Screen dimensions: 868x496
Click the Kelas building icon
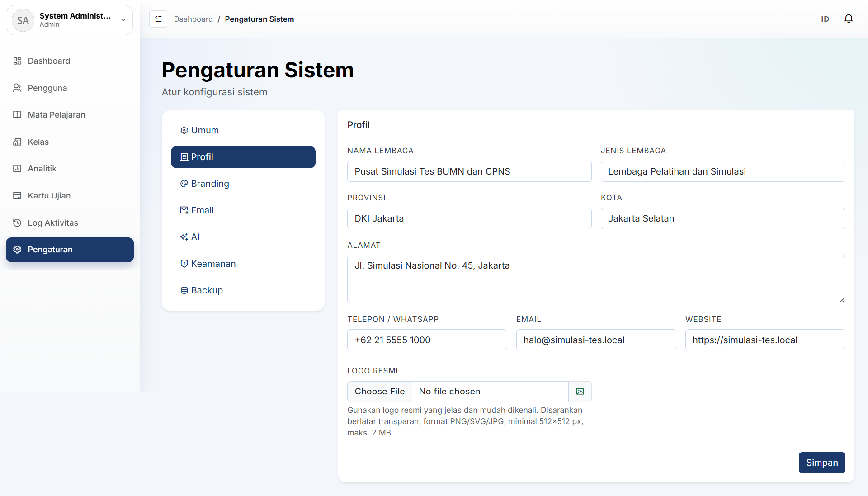(17, 142)
